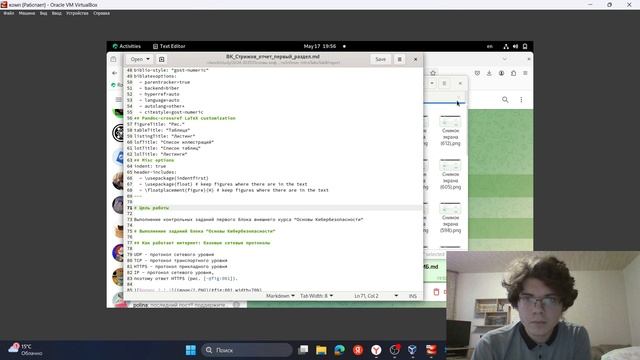The image size is (640, 360).
Task: Open OBS Studio from the taskbar
Action: [395, 350]
